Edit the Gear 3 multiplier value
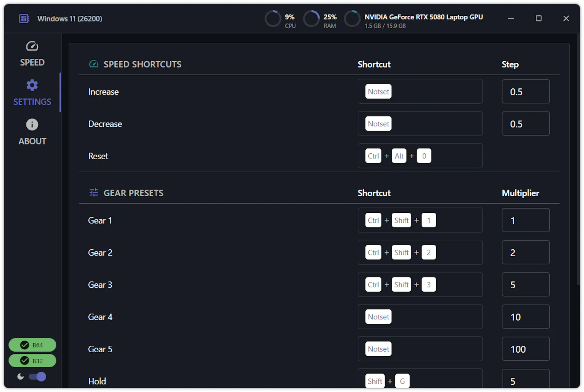This screenshot has height=392, width=584. 526,284
